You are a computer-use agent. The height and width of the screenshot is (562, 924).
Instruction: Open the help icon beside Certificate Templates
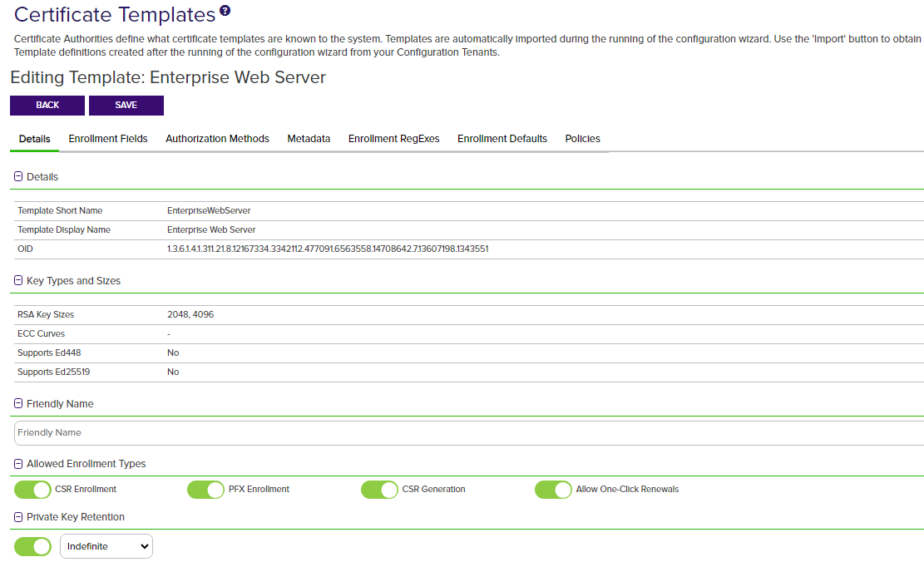(225, 10)
